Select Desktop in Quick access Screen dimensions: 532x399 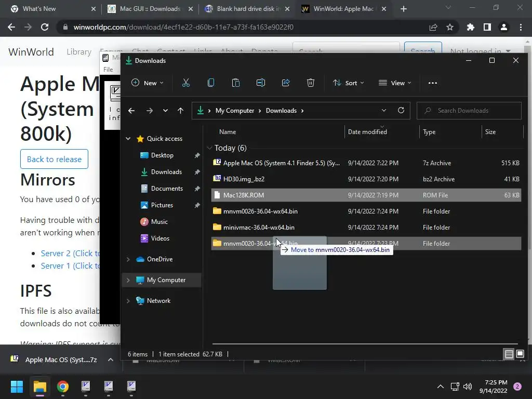(x=162, y=155)
